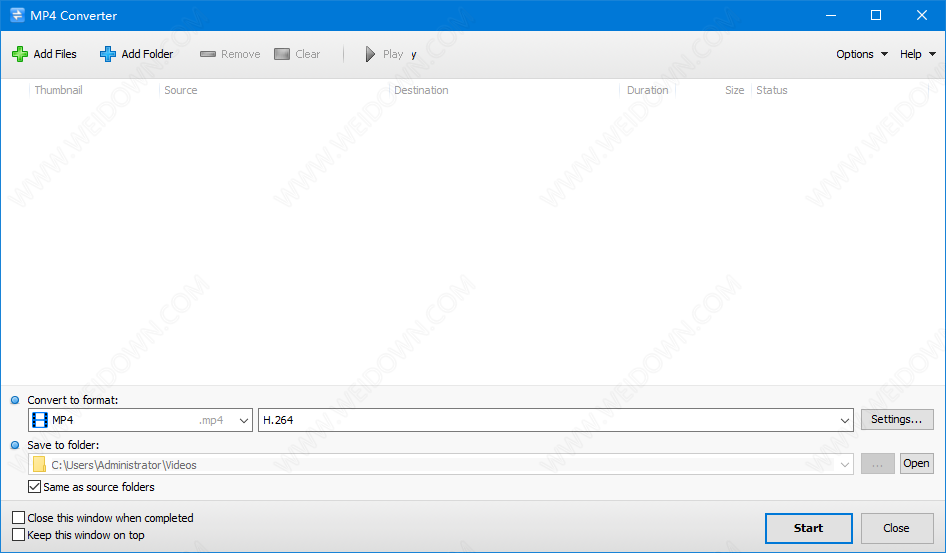
Task: Click the Save to folder label
Action: [x=63, y=445]
